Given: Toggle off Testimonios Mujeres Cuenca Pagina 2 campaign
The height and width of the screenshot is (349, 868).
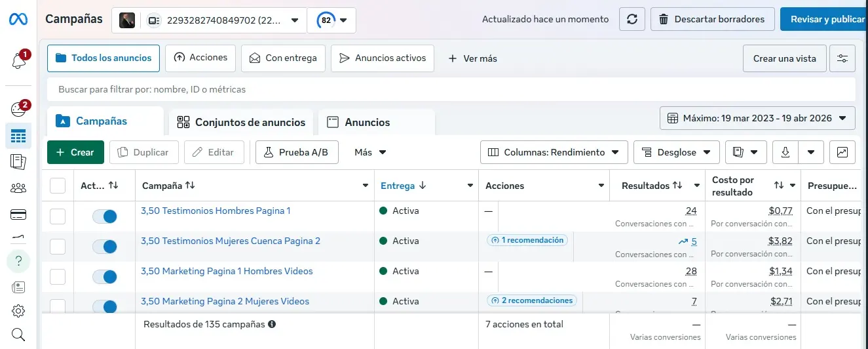Looking at the screenshot, I should tap(105, 247).
